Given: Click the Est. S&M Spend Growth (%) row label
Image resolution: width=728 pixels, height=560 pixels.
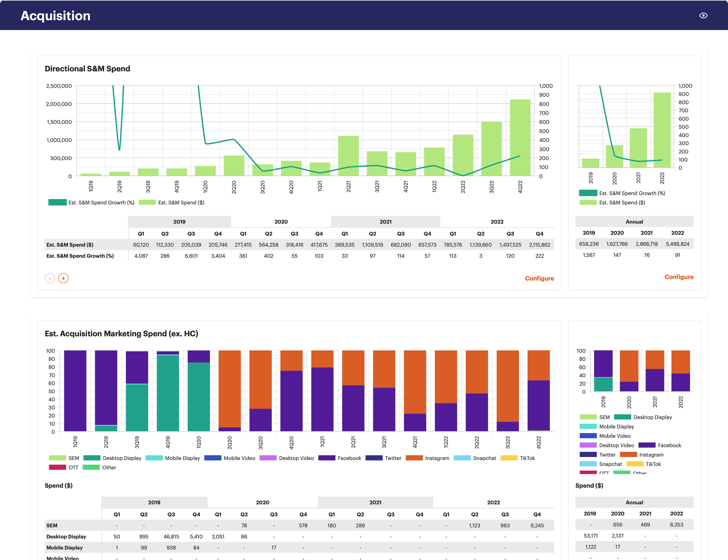Looking at the screenshot, I should click(80, 256).
